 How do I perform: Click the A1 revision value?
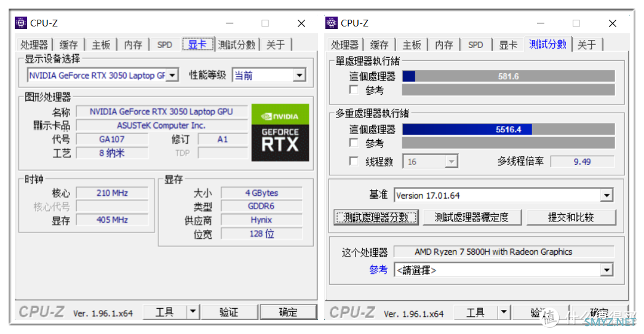222,139
